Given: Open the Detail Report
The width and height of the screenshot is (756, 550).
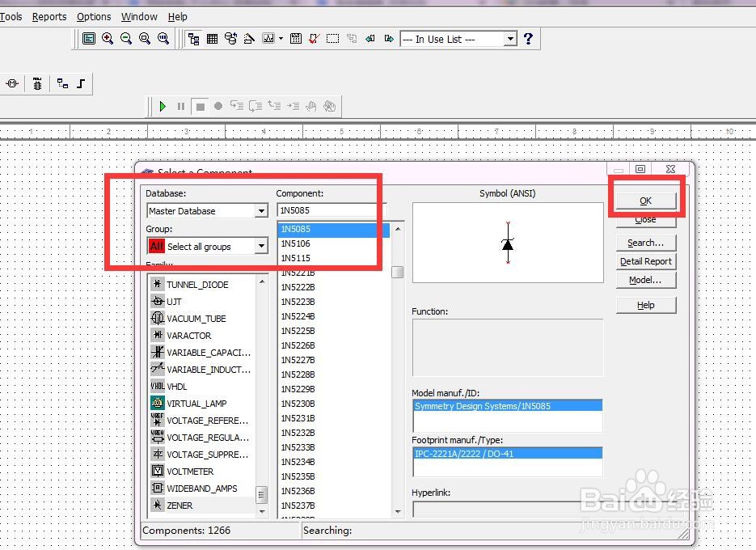Looking at the screenshot, I should click(x=646, y=261).
